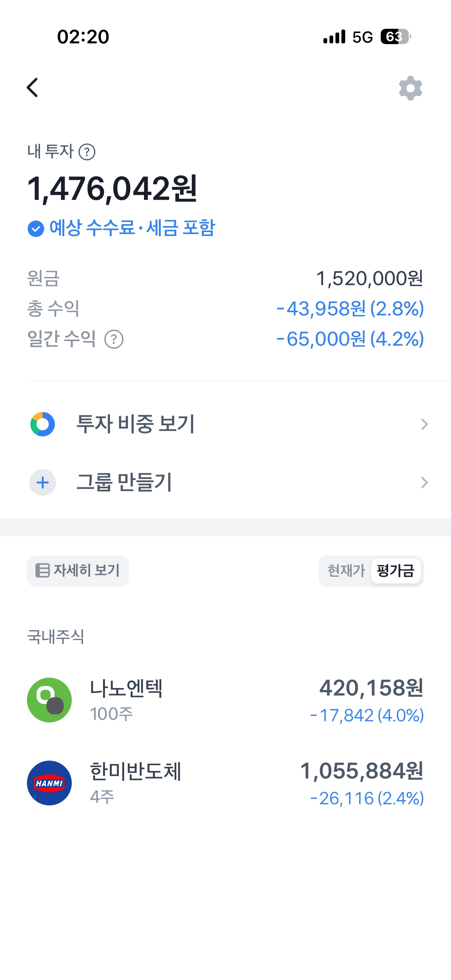Expand the 투자 비중 보기 chevron
Image resolution: width=451 pixels, height=980 pixels.
pyautogui.click(x=424, y=424)
